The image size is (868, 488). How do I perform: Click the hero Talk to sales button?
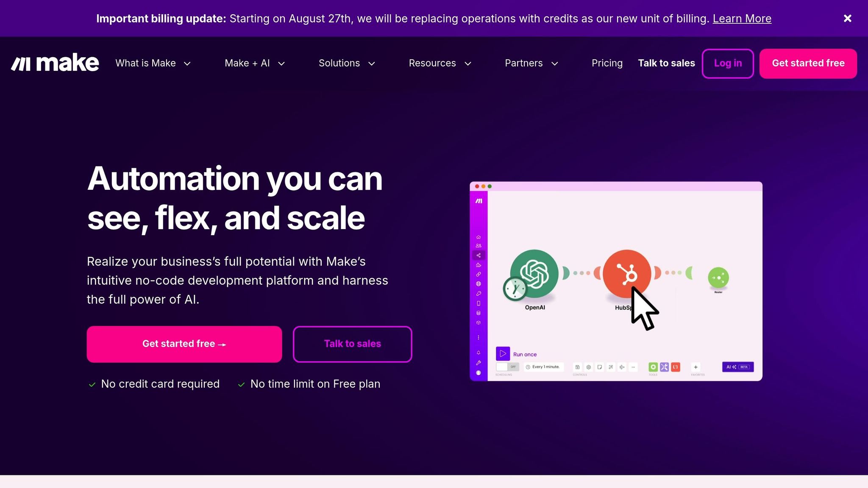(x=352, y=344)
